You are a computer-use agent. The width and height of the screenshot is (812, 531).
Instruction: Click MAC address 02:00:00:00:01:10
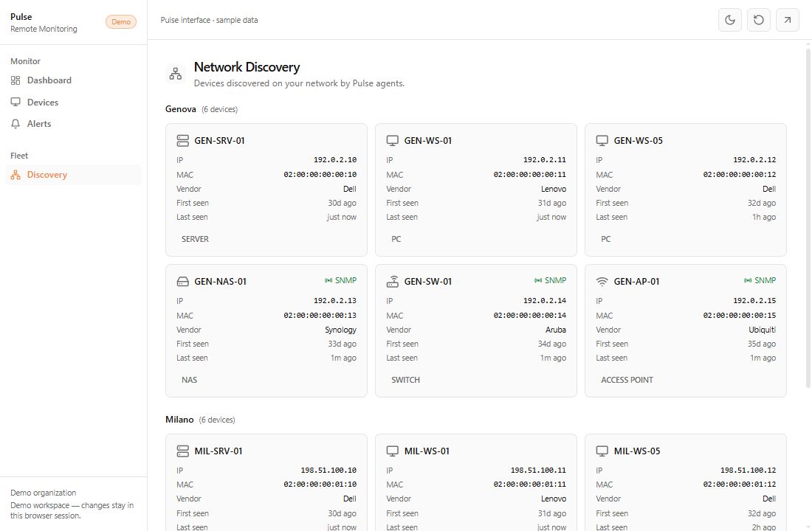click(320, 485)
